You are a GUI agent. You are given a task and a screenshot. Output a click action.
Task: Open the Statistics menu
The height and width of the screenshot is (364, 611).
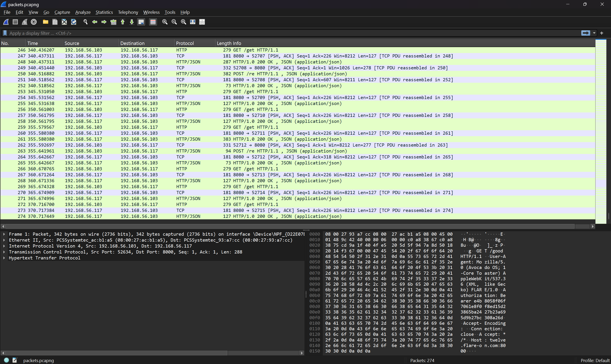tap(104, 12)
